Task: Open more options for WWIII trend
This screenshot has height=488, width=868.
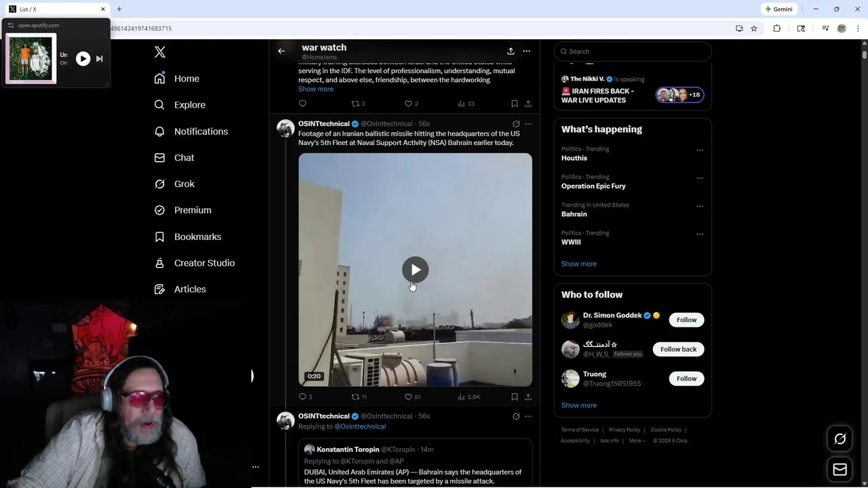Action: point(700,235)
